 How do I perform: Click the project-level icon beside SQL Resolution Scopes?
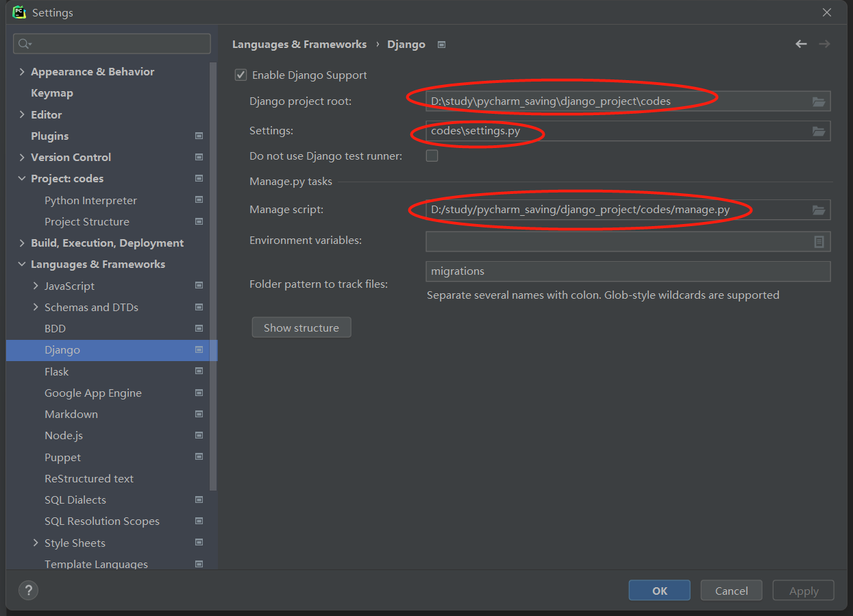coord(199,521)
